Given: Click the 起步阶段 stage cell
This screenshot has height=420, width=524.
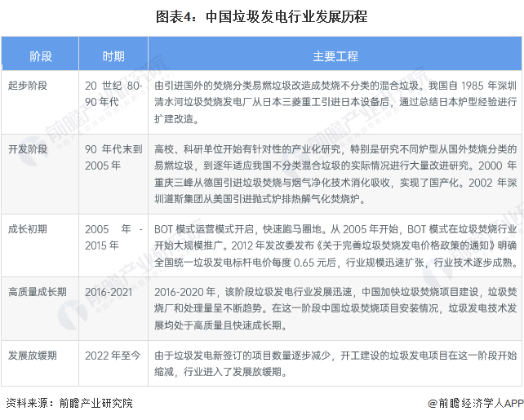Looking at the screenshot, I should pos(29,85).
